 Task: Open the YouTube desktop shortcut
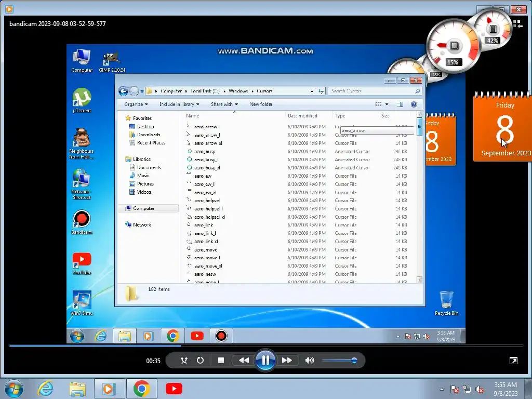tap(82, 263)
